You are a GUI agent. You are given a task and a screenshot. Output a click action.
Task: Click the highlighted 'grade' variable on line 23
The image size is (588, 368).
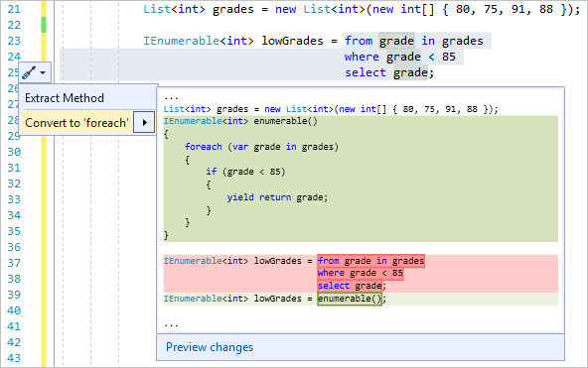coord(396,41)
